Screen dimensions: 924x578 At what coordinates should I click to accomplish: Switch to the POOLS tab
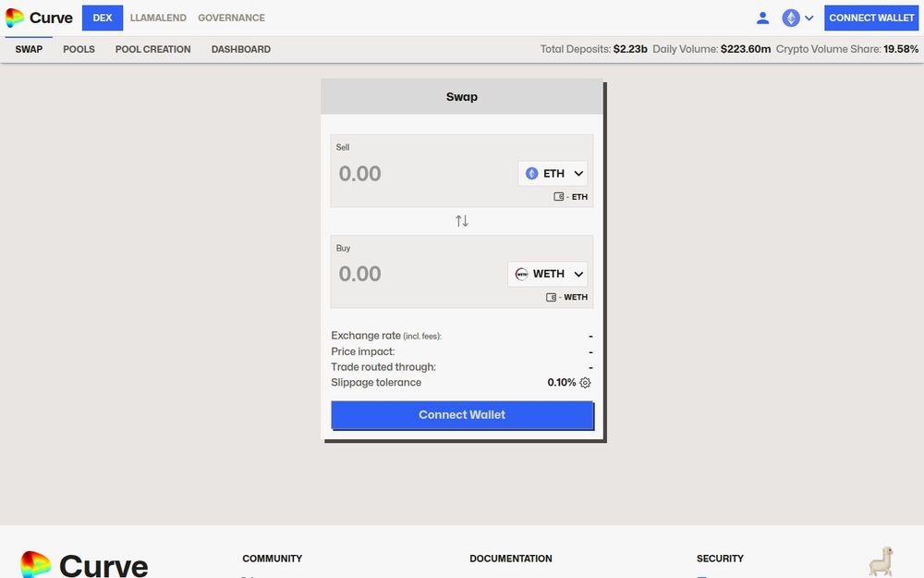coord(79,49)
